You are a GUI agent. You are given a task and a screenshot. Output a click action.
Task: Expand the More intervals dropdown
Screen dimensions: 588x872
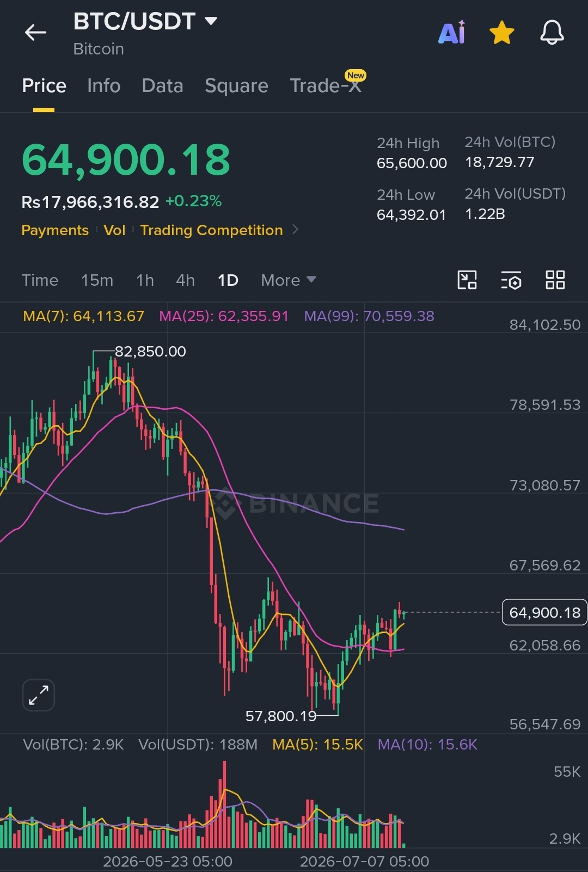[x=289, y=280]
